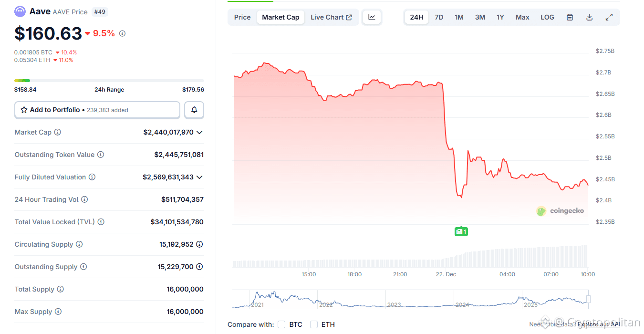The image size is (644, 334).
Task: Expand the Fully Diluted Valuation chevron
Action: 200,177
